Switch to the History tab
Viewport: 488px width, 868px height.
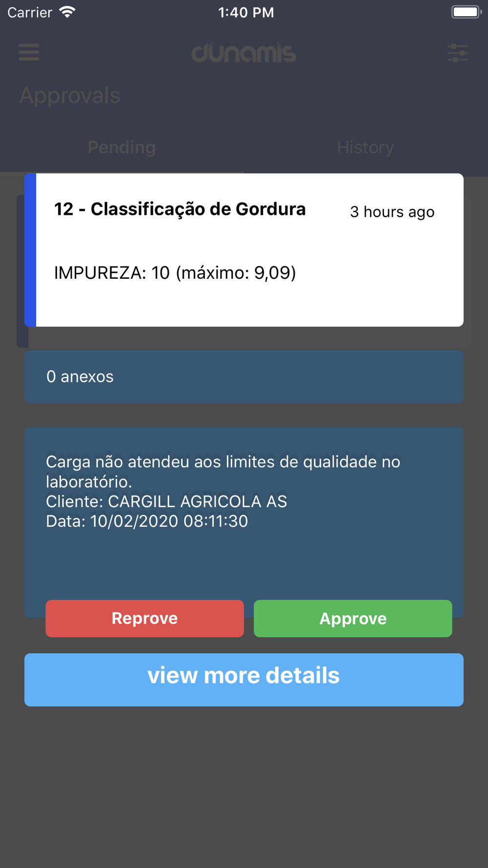(366, 147)
